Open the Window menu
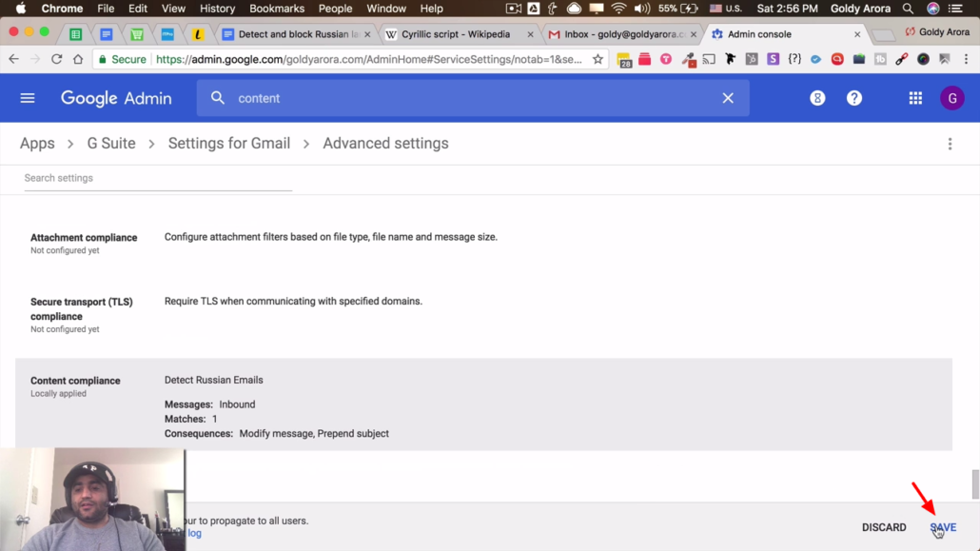This screenshot has height=551, width=980. pyautogui.click(x=386, y=9)
